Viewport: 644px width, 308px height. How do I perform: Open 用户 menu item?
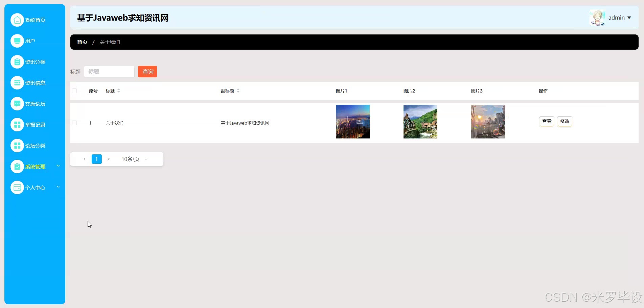click(x=35, y=41)
